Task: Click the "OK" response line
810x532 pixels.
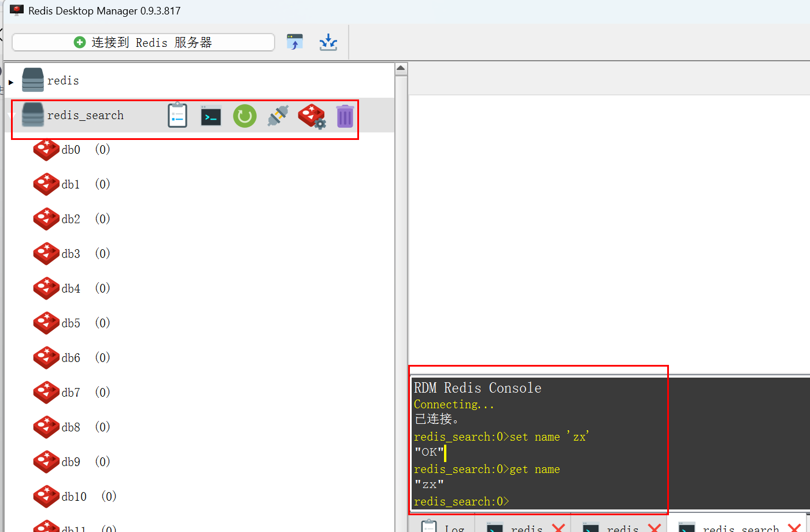Action: point(429,452)
